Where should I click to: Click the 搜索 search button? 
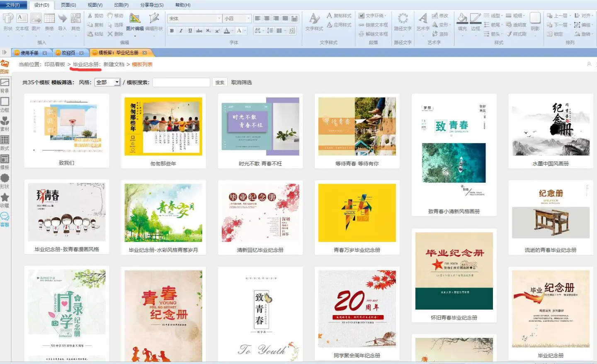220,83
